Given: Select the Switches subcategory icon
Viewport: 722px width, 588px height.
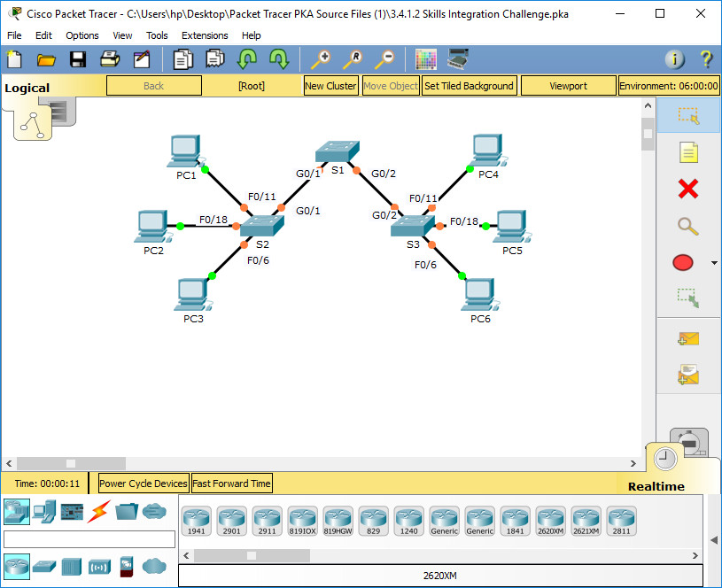Looking at the screenshot, I should click(44, 567).
